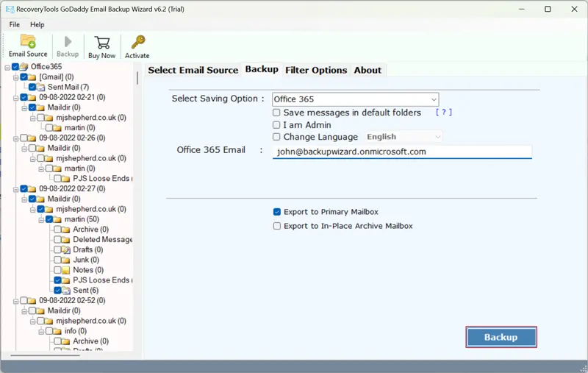Image resolution: width=588 pixels, height=373 pixels.
Task: Select the Sent Mail (7) folder icon
Action: click(42, 88)
